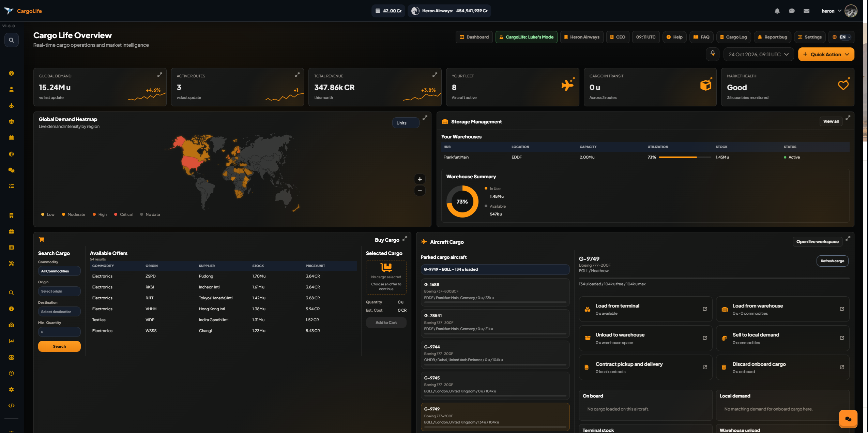Expand the Storage Management panel

(x=848, y=118)
